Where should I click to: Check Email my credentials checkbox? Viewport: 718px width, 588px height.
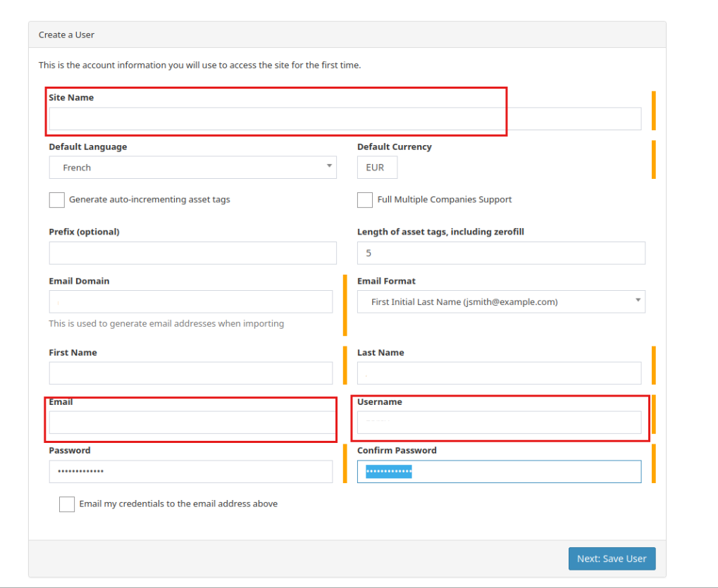coord(67,504)
